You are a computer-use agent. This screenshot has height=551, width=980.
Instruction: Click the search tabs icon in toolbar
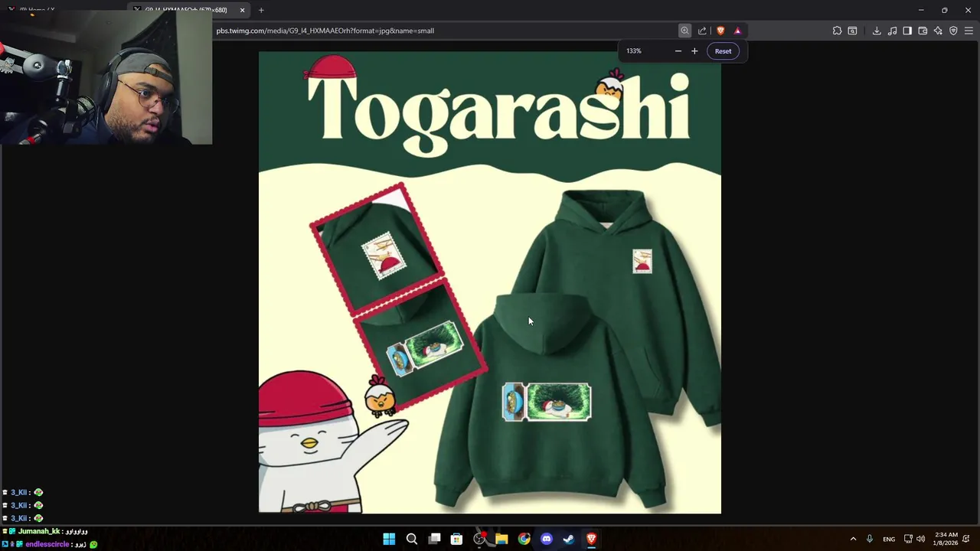(x=852, y=31)
